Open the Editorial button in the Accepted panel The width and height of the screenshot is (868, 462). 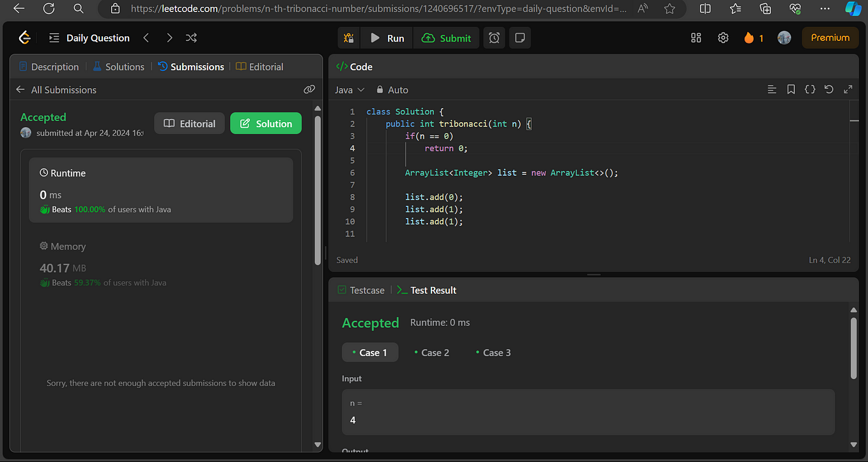(x=190, y=123)
